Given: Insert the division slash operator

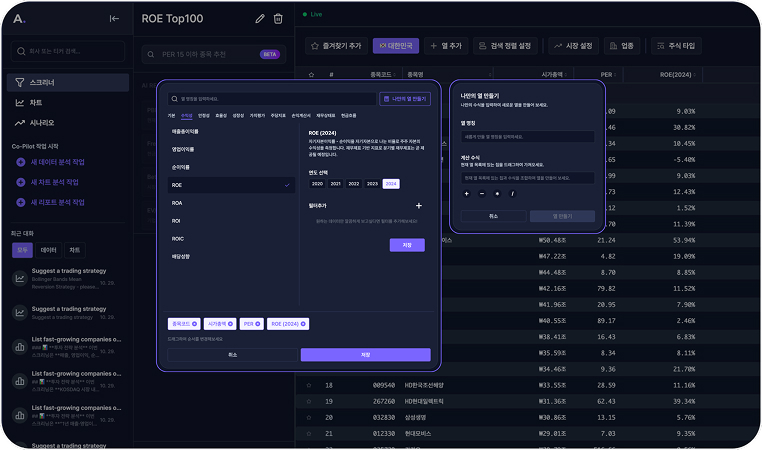Looking at the screenshot, I should pos(513,193).
